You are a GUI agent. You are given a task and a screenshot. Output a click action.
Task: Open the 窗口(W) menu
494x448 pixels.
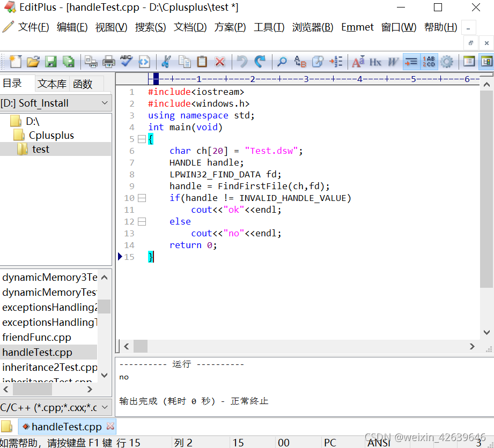[399, 27]
